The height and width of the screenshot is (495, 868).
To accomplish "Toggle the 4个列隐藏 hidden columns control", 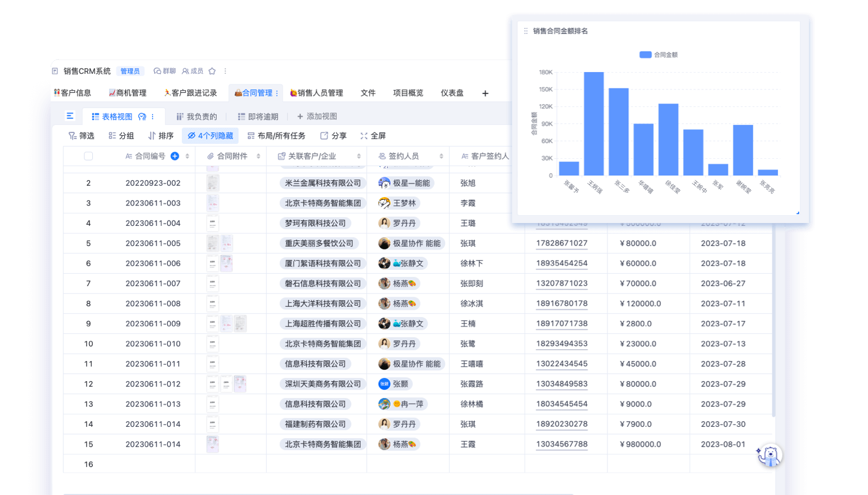I will (210, 136).
